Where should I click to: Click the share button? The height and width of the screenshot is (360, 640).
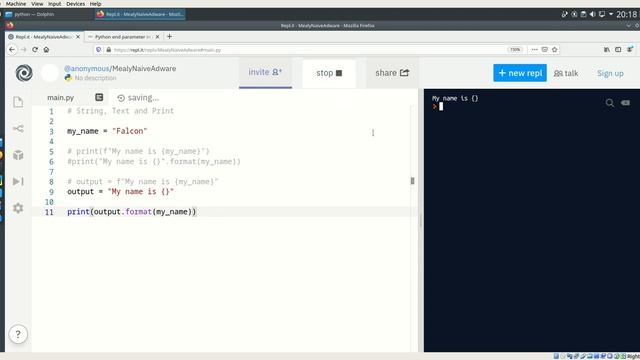coord(392,73)
